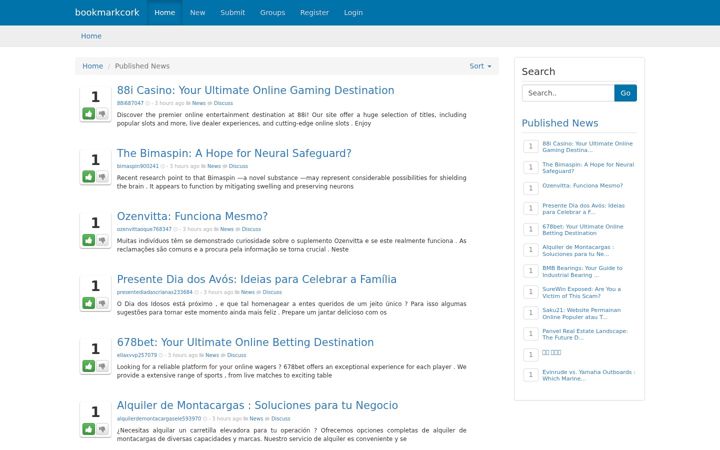The image size is (720, 450).
Task: Open the New tab in navigation
Action: click(x=197, y=12)
